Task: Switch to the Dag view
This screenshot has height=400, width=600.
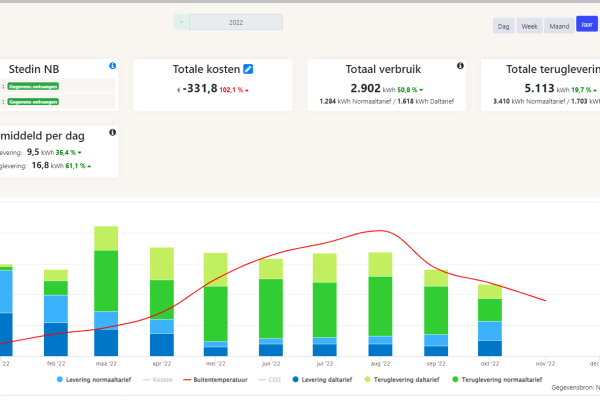Action: tap(504, 26)
